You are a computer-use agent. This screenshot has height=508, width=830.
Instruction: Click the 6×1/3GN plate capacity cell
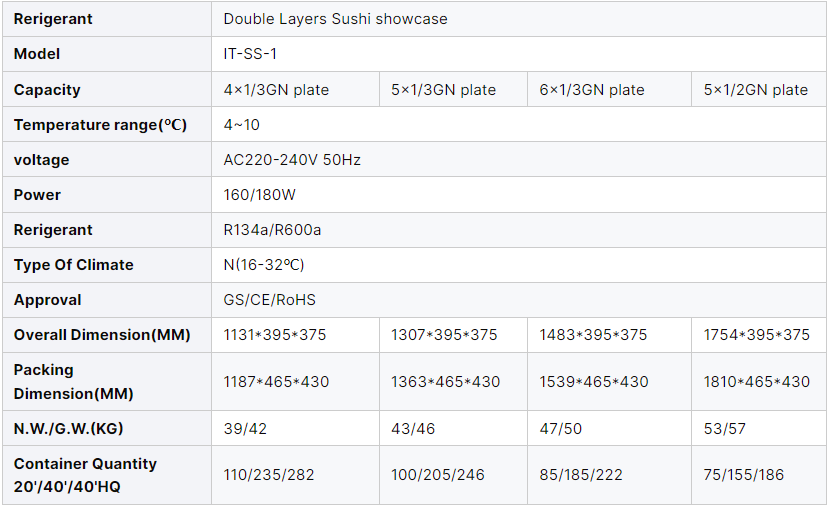point(592,90)
